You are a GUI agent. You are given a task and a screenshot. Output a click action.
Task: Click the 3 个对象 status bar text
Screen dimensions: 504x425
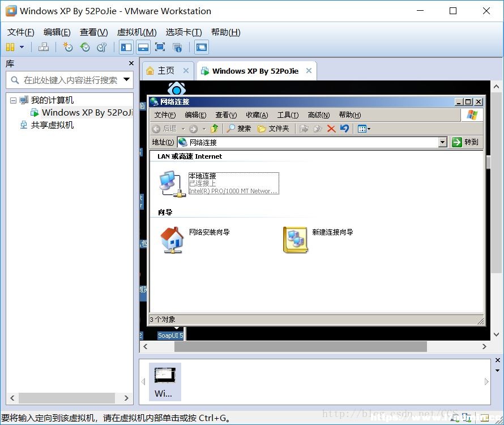163,319
